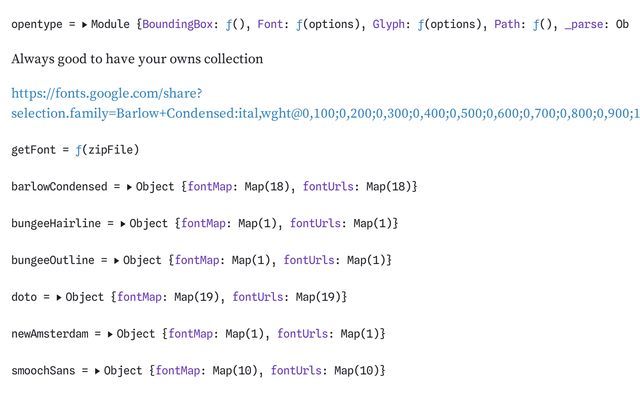The image size is (640, 400).
Task: Expand the smoochSans Object triangle
Action: [x=98, y=370]
